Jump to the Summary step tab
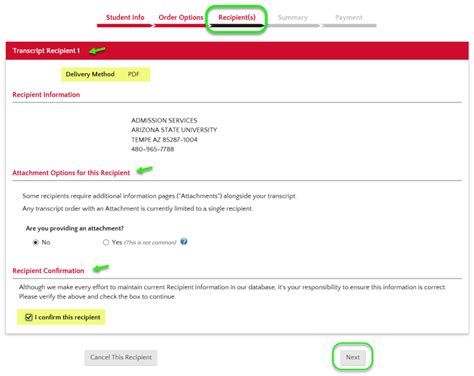The image size is (474, 376). tap(293, 17)
